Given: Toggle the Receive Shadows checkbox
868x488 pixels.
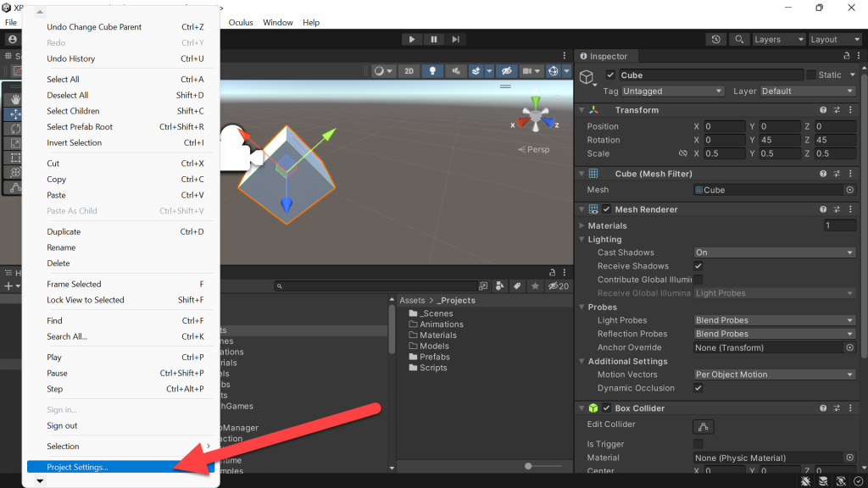Looking at the screenshot, I should 698,265.
